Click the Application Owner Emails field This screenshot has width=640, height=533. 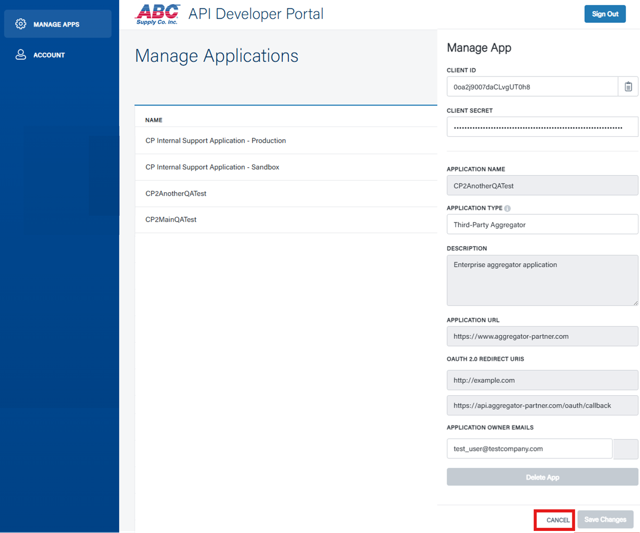528,449
